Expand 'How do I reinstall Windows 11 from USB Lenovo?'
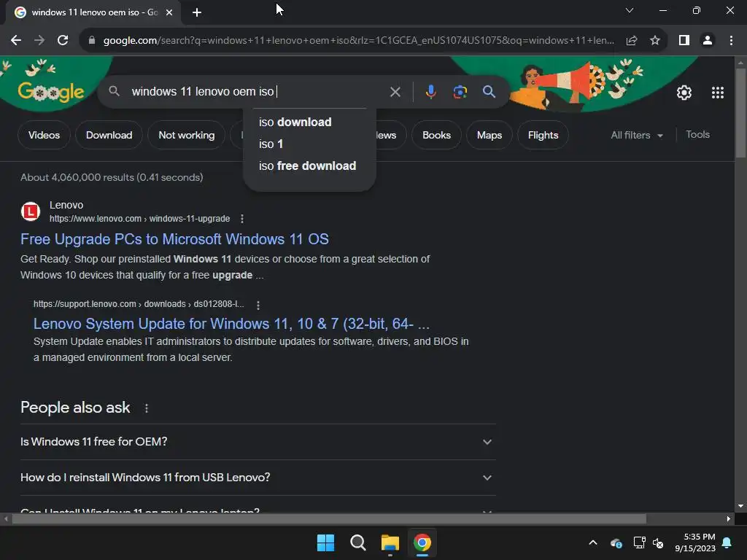Screen dimensions: 747x560 tap(258, 478)
